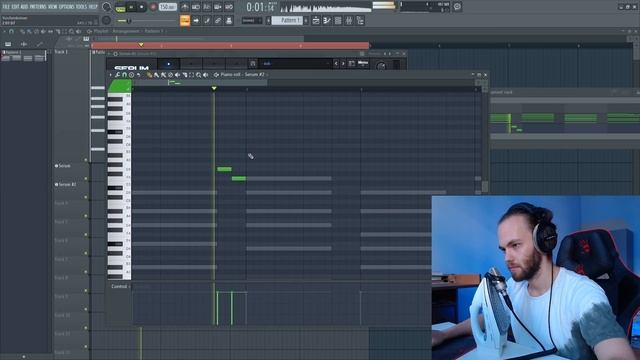Open Serum preset name browser field
Viewport: 640px width, 360px height.
pos(296,63)
